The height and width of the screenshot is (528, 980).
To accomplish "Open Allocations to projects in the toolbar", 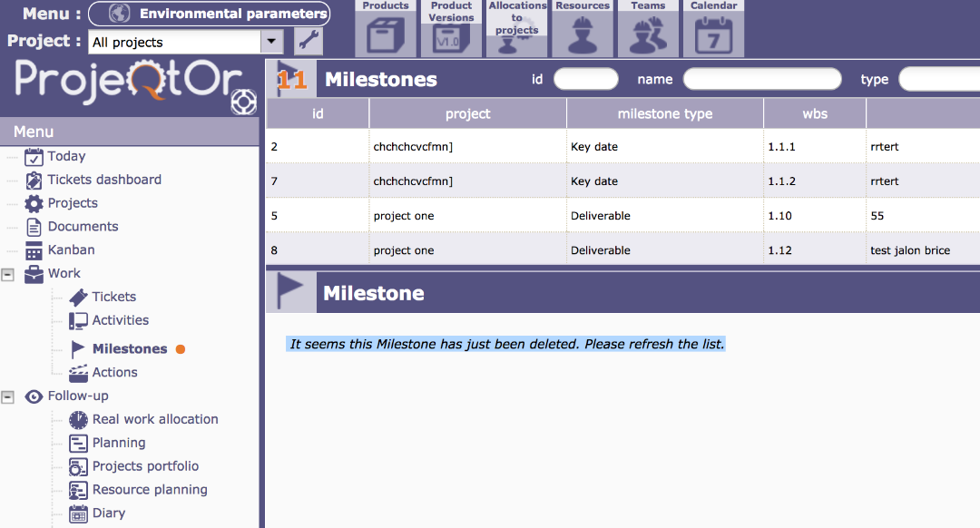I will [x=516, y=30].
